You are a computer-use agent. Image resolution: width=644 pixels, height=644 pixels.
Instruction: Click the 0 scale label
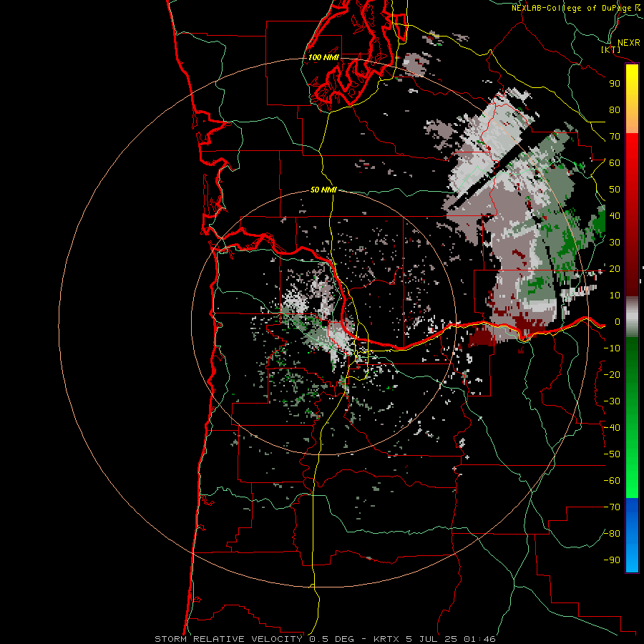point(617,321)
